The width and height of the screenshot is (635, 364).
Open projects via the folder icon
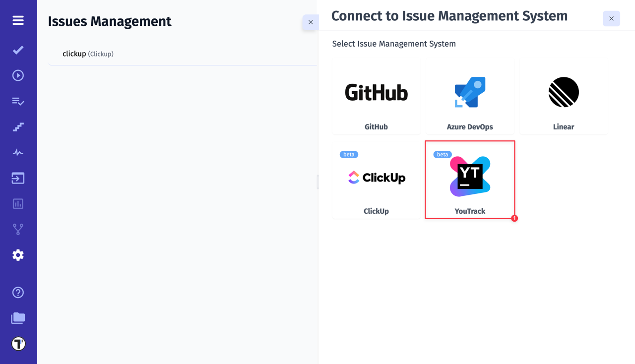tap(18, 318)
